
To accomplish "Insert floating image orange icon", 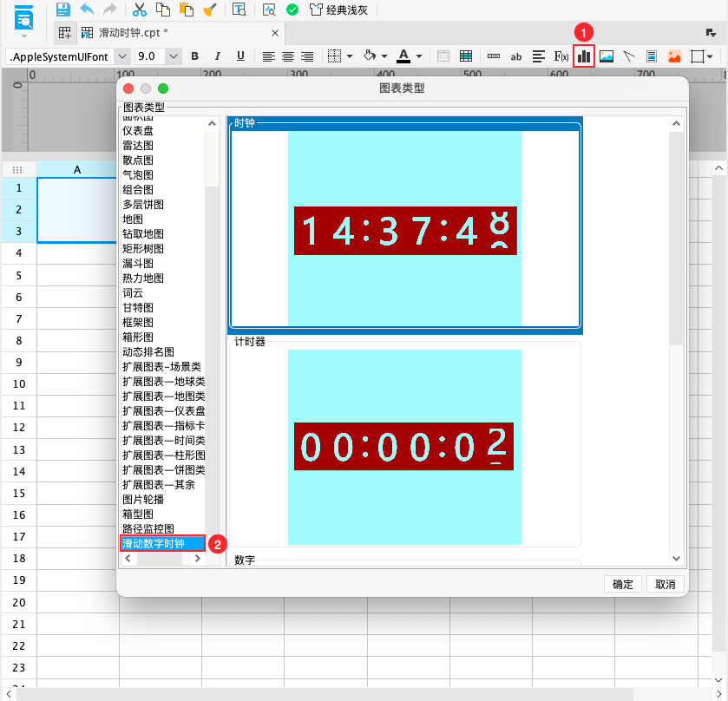I will coord(674,56).
